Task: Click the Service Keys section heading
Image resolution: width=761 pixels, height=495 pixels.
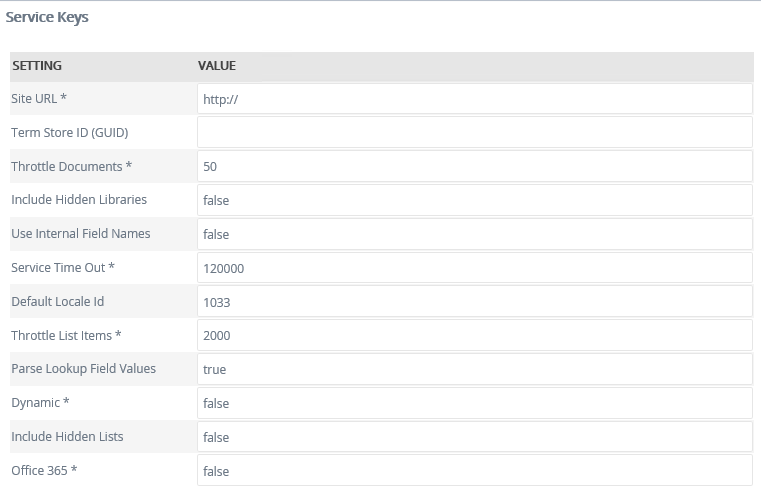Action: click(x=47, y=17)
